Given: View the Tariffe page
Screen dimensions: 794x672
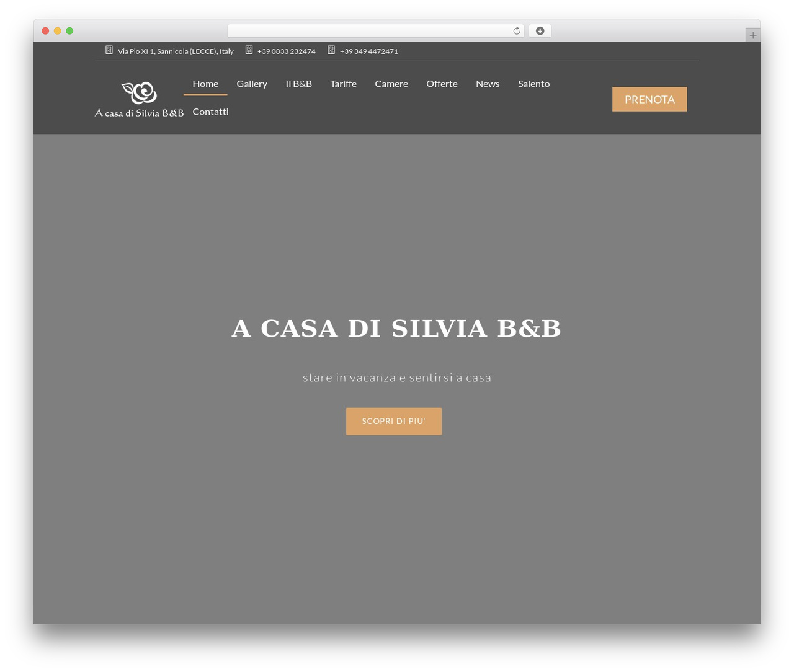Looking at the screenshot, I should pyautogui.click(x=343, y=84).
